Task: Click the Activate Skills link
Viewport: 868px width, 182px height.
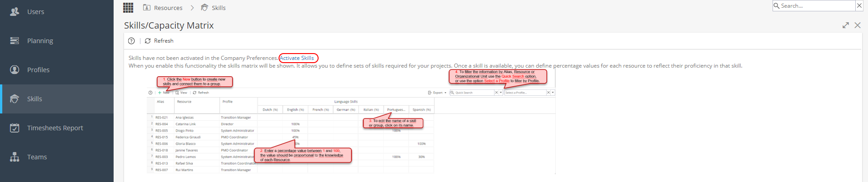Action: click(x=297, y=58)
